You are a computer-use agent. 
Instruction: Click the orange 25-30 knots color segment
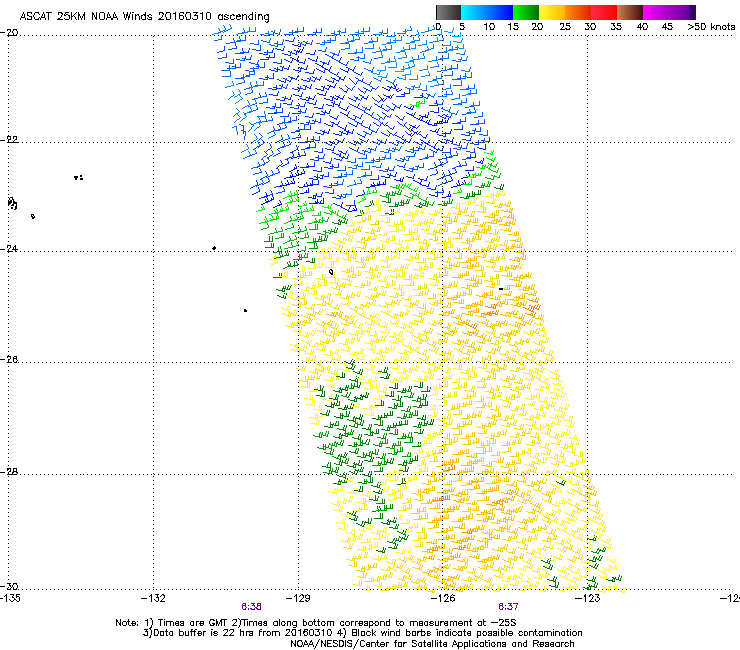578,12
